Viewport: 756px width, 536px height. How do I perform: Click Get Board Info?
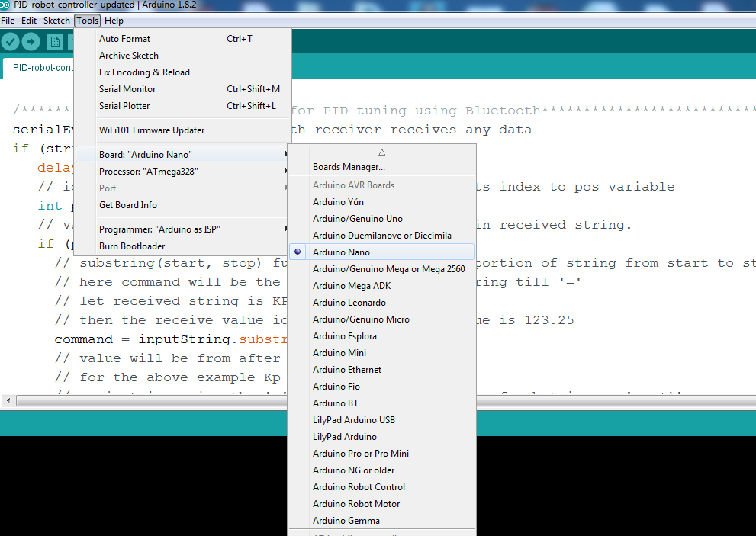click(x=182, y=205)
